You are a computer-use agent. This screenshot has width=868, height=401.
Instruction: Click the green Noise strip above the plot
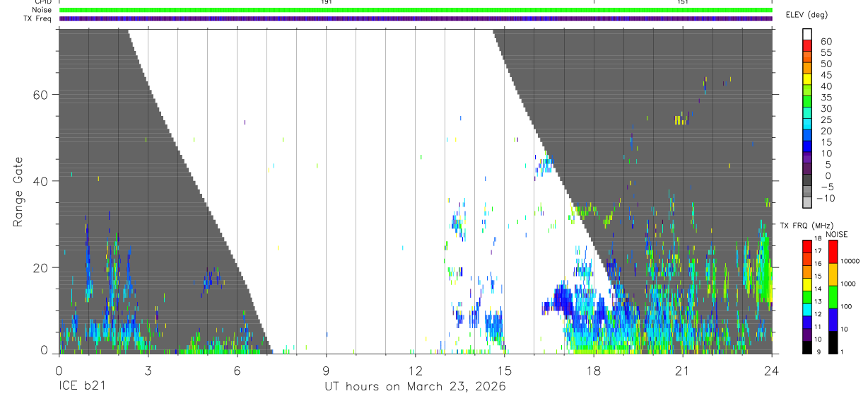416,10
